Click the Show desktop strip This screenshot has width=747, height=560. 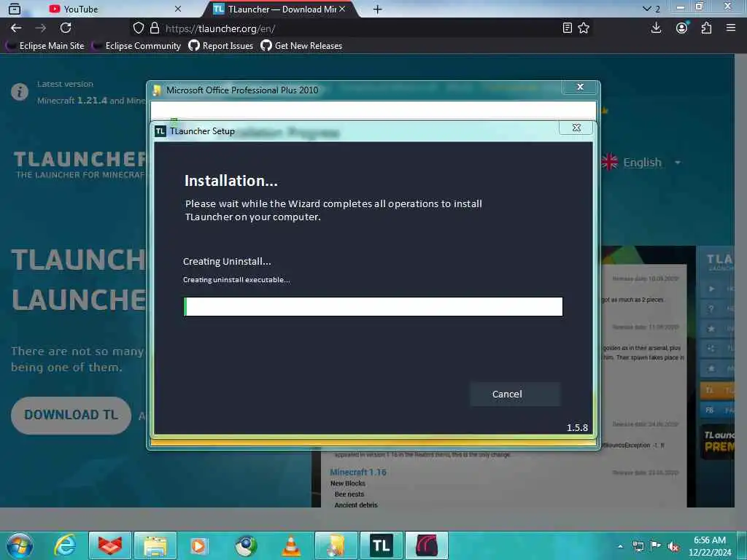742,545
